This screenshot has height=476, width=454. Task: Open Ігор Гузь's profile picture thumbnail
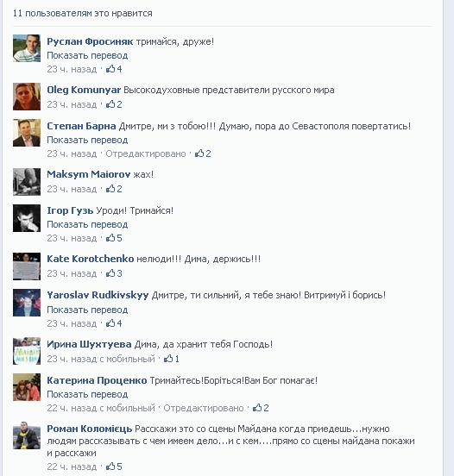click(x=27, y=218)
